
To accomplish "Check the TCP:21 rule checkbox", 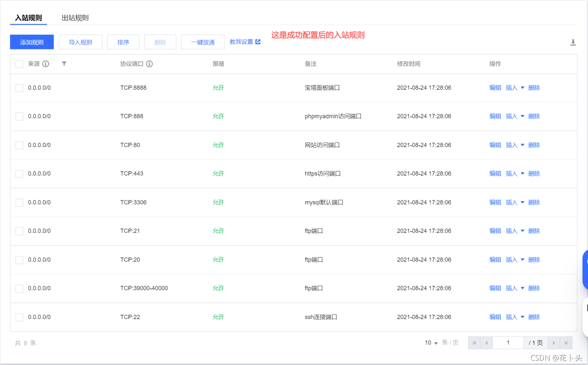I will coord(19,231).
